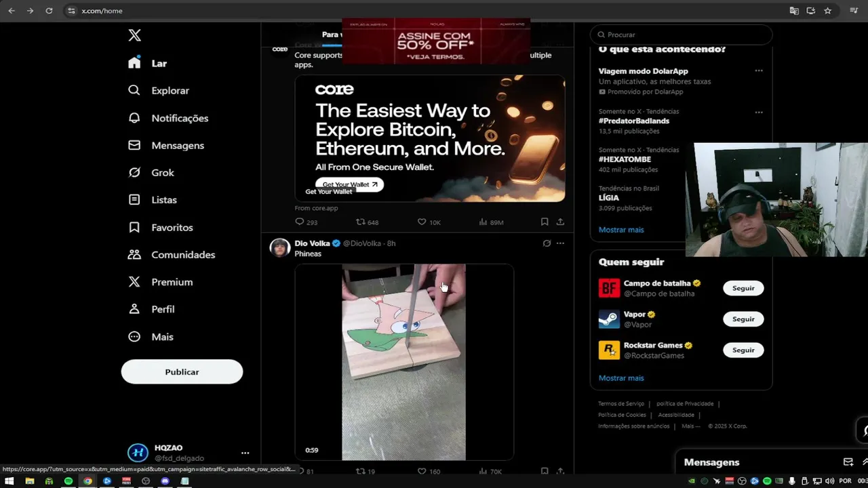Click the volume icon in system tray
The height and width of the screenshot is (488, 868).
[830, 481]
